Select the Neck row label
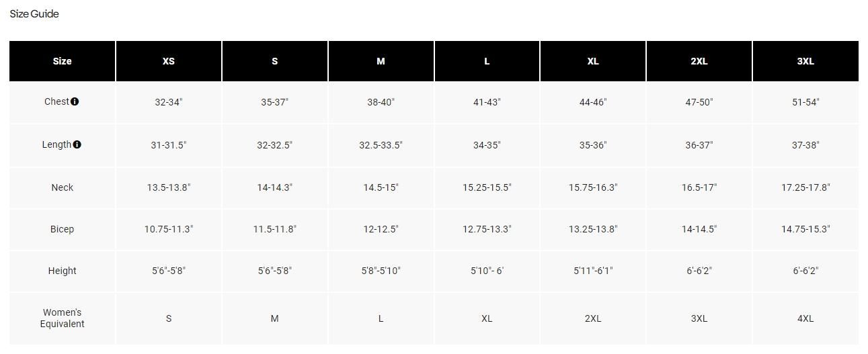868x354 pixels. [x=62, y=187]
